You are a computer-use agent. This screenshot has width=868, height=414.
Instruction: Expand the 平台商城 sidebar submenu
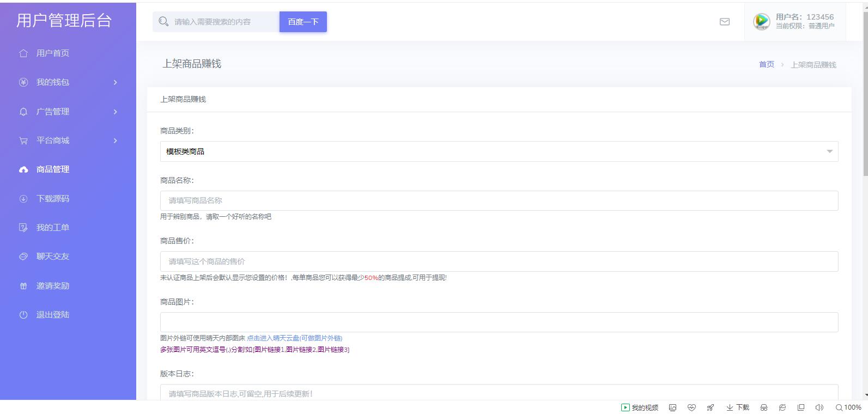115,141
